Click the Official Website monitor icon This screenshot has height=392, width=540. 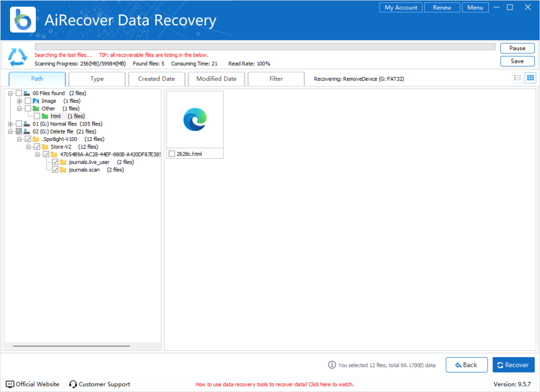click(x=10, y=384)
